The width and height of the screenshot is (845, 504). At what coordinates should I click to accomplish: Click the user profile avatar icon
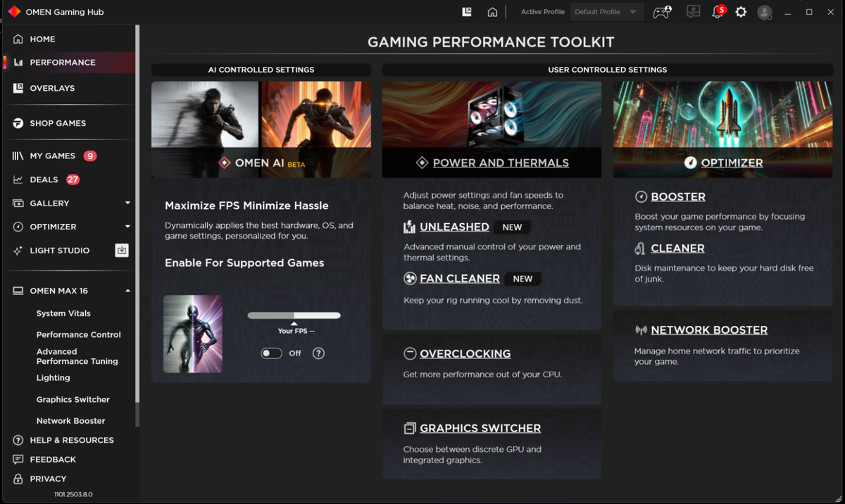[x=765, y=12]
